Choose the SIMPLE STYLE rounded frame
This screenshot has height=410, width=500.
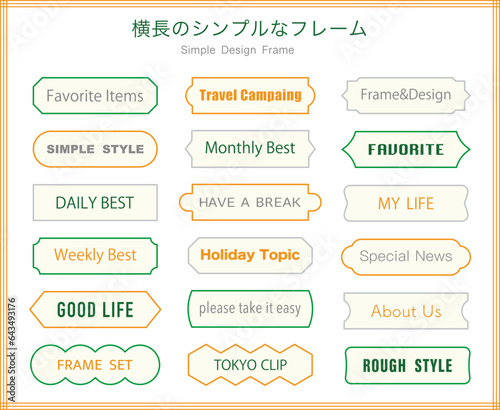click(x=95, y=149)
